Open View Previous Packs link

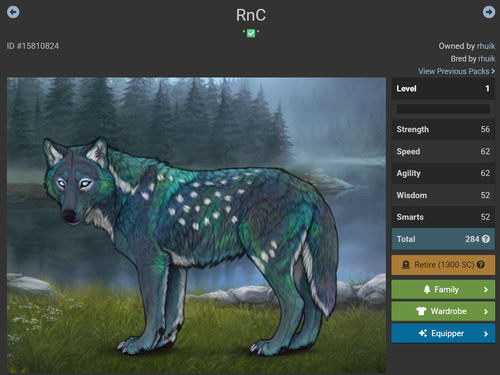point(456,71)
